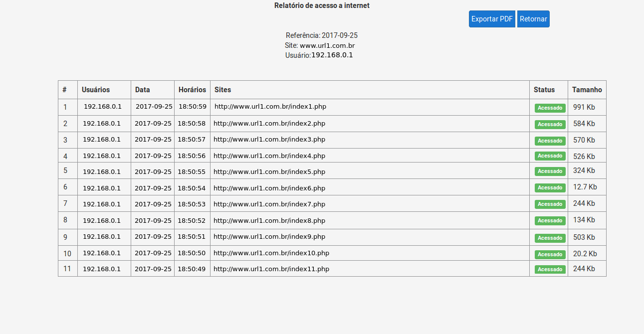Click the Horários column header
This screenshot has height=334, width=644.
tap(192, 90)
